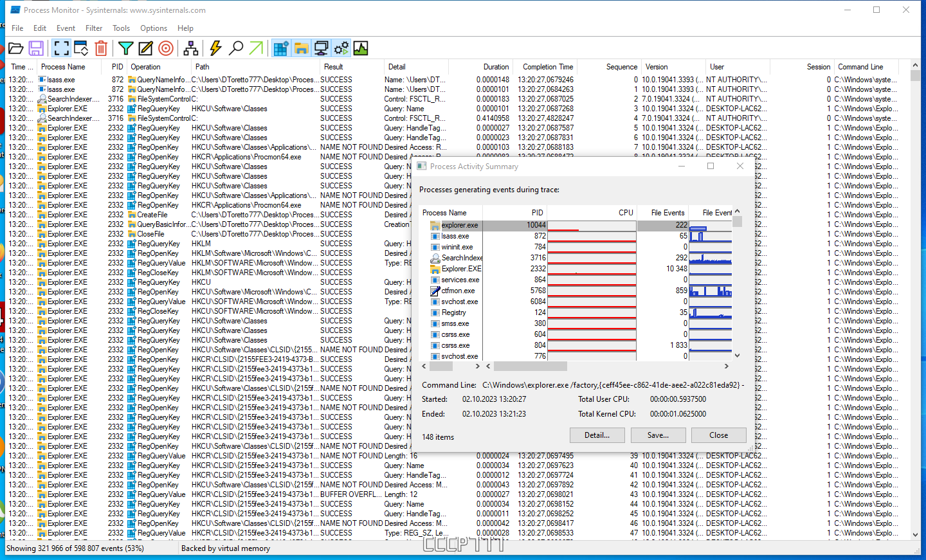The image size is (926, 560).
Task: Sort the summary dialog by the CPU column
Action: [592, 212]
